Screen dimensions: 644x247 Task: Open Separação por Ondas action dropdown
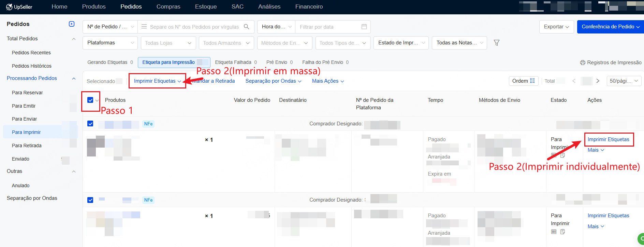point(273,81)
